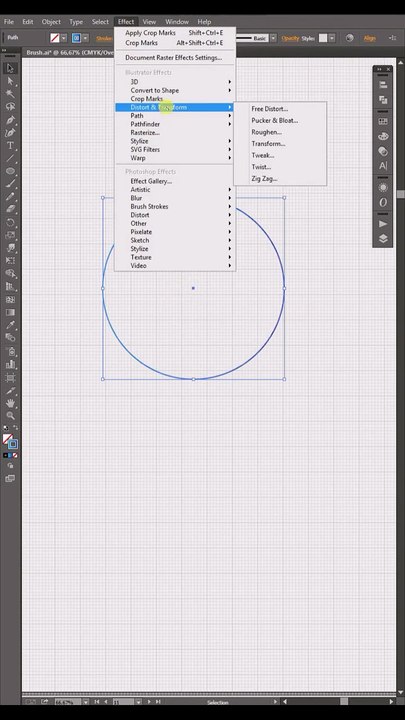Select the Gradient tool
405x720 pixels.
coord(10,312)
